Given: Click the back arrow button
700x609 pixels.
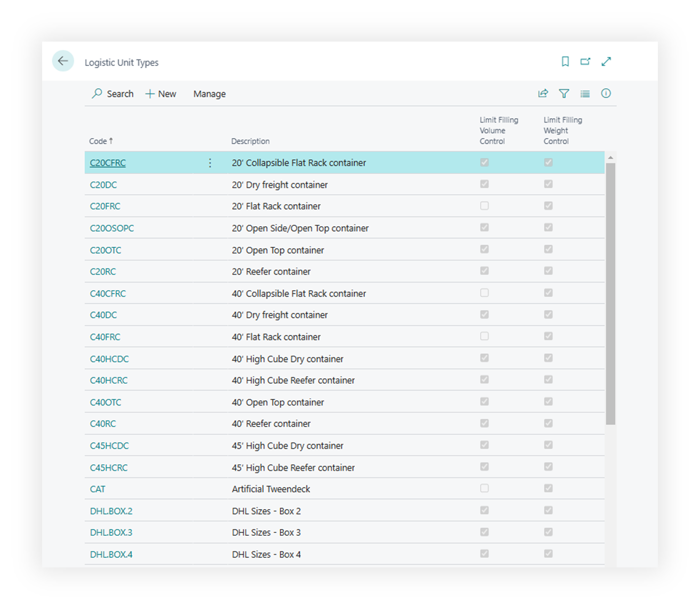Looking at the screenshot, I should pyautogui.click(x=63, y=61).
